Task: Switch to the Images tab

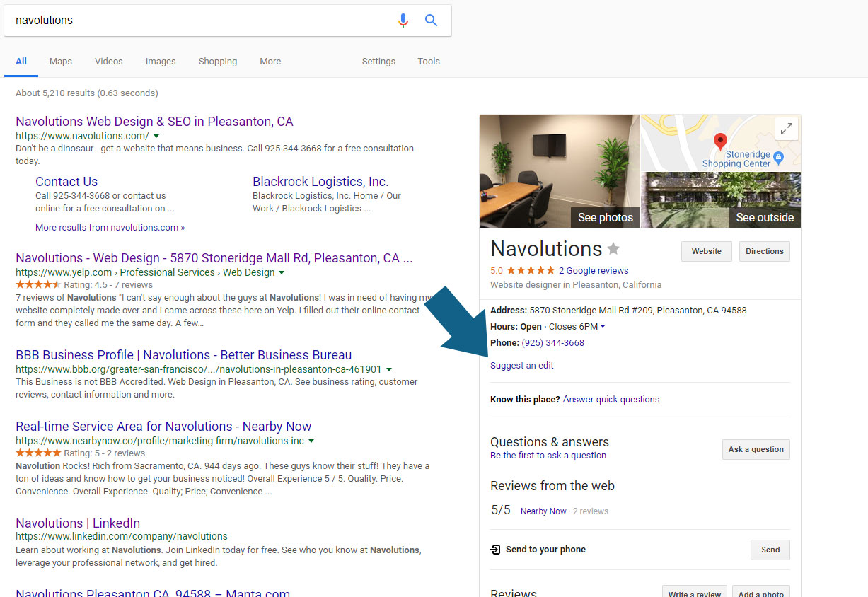Action: point(161,62)
